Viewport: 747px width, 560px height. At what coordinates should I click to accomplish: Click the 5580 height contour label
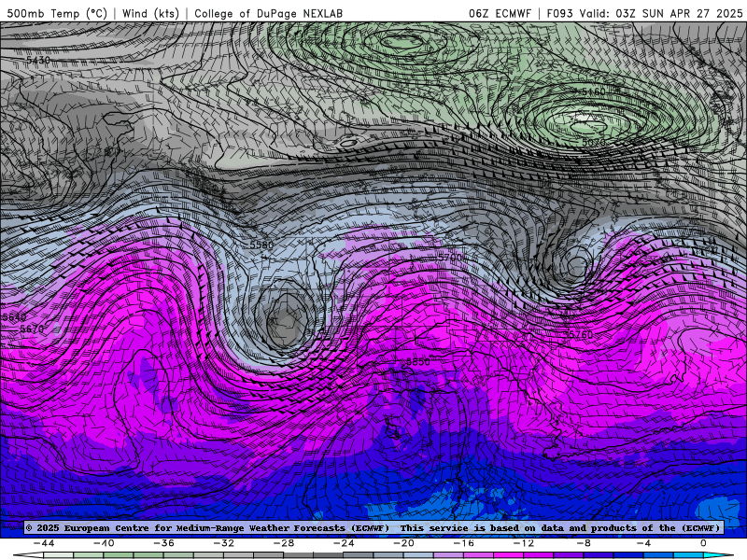(262, 245)
